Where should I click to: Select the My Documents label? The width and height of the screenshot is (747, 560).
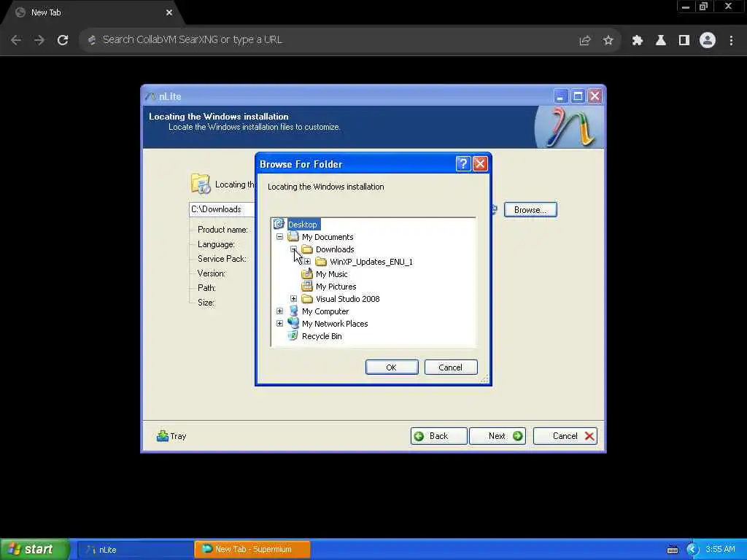328,237
